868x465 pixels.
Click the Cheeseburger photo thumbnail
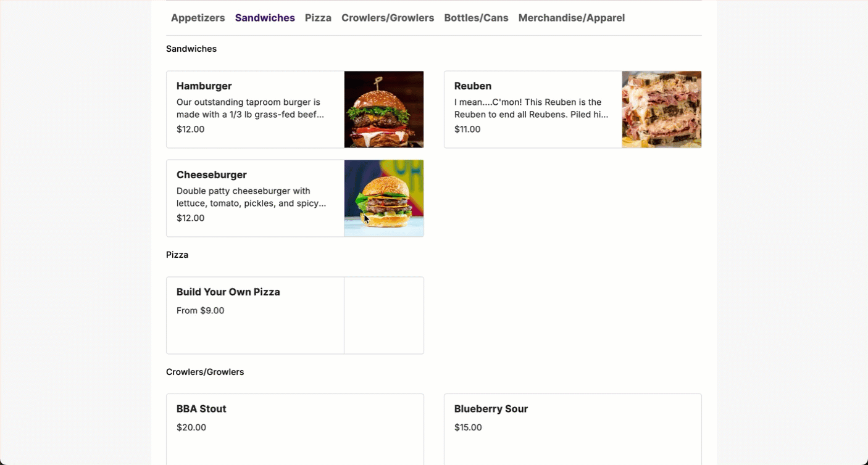coord(383,198)
